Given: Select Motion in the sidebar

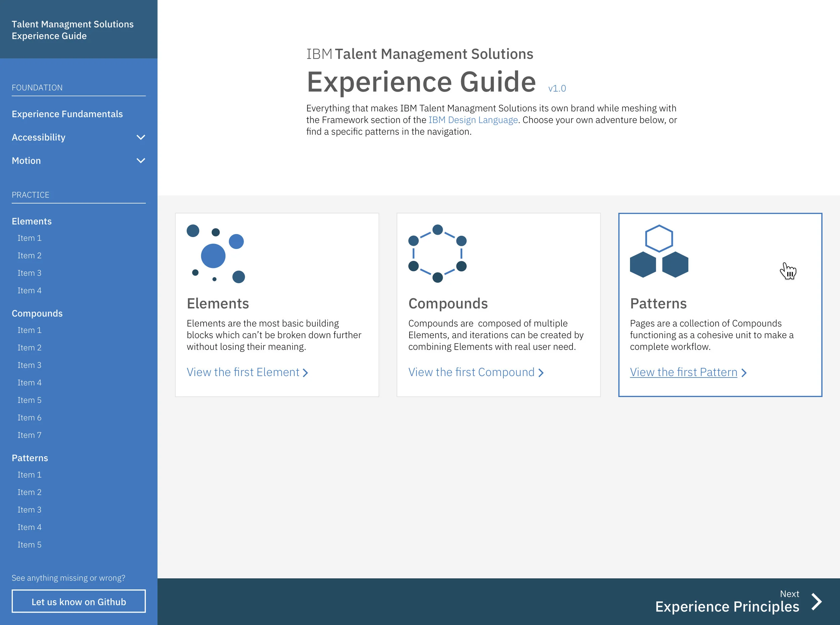Looking at the screenshot, I should 26,161.
